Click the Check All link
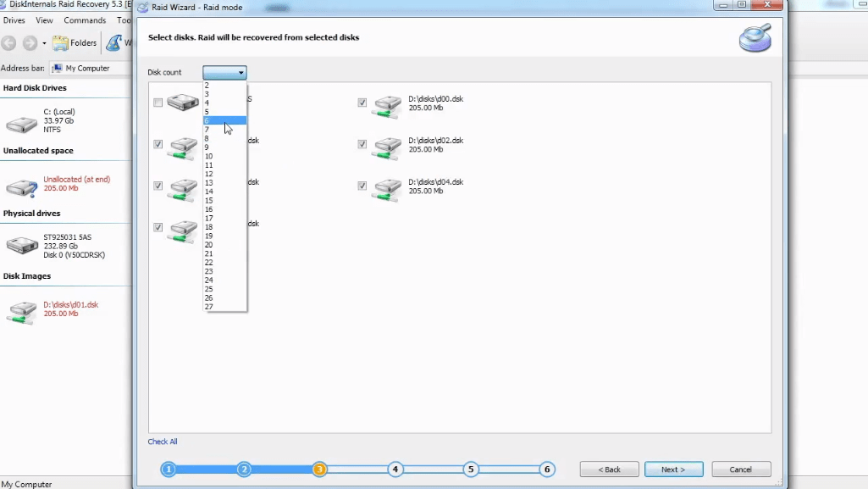Viewport: 868px width, 489px height. click(163, 442)
